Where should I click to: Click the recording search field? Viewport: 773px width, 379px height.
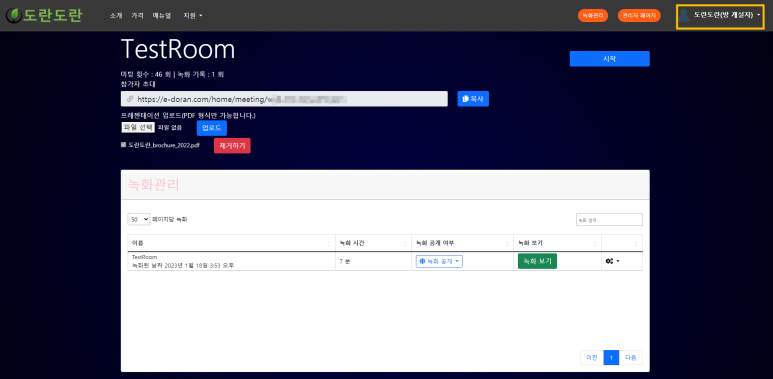tap(609, 219)
